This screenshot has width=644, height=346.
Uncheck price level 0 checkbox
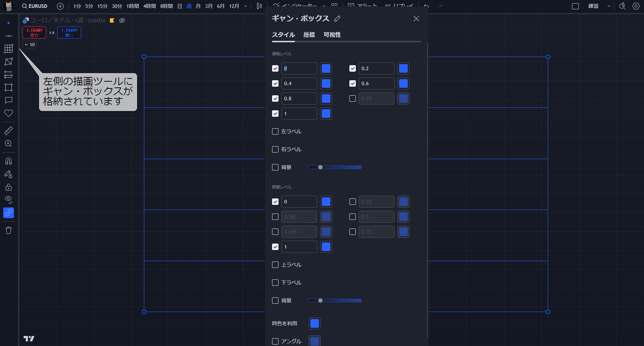point(275,68)
